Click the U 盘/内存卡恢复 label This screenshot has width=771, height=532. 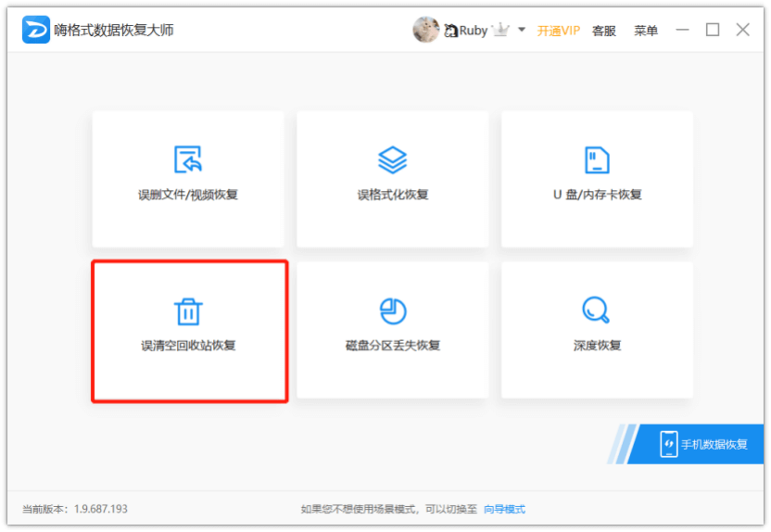(x=598, y=195)
